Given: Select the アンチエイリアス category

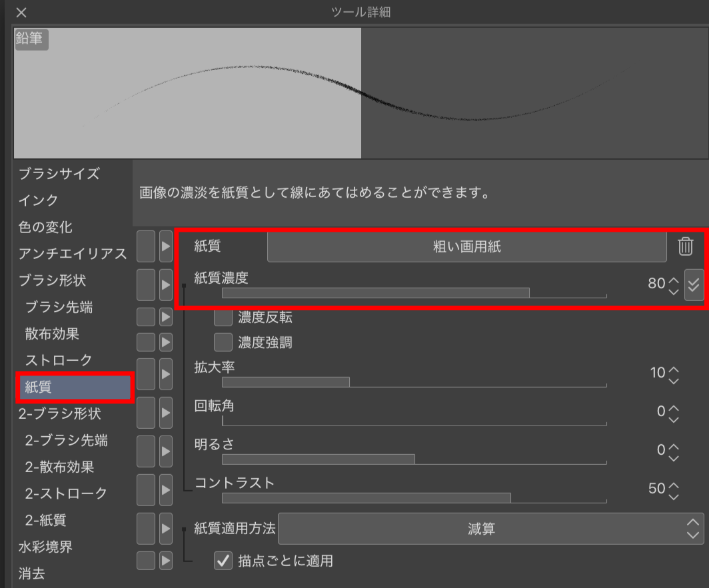Looking at the screenshot, I should [73, 254].
